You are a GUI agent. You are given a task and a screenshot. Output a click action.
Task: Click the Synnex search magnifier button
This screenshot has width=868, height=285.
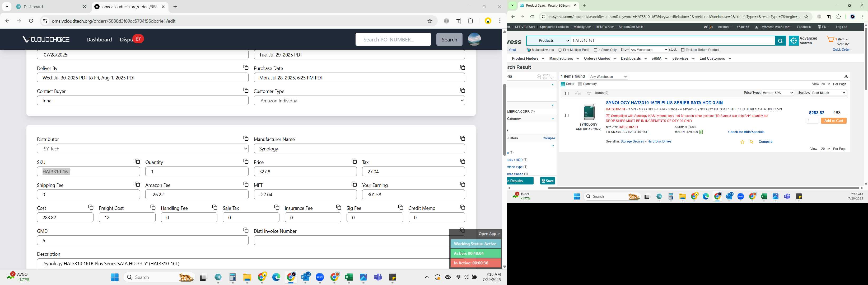[x=780, y=41]
